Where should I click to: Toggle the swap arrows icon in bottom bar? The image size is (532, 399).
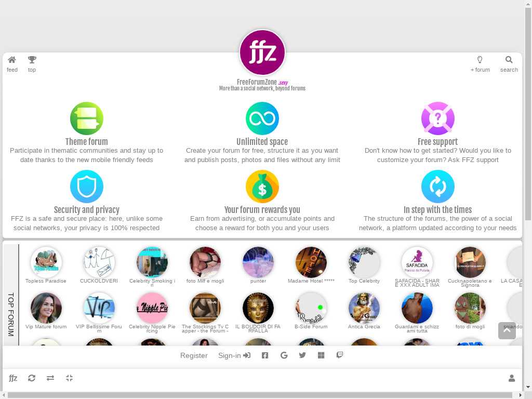[x=50, y=378]
